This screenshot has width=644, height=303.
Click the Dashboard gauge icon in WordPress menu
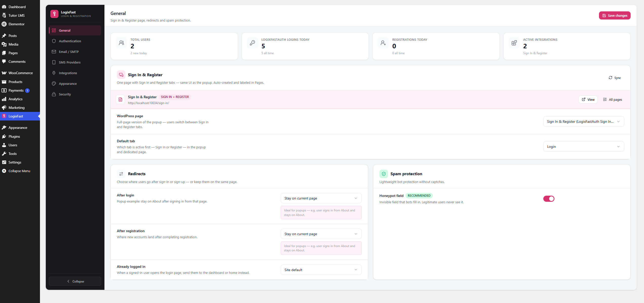point(4,7)
